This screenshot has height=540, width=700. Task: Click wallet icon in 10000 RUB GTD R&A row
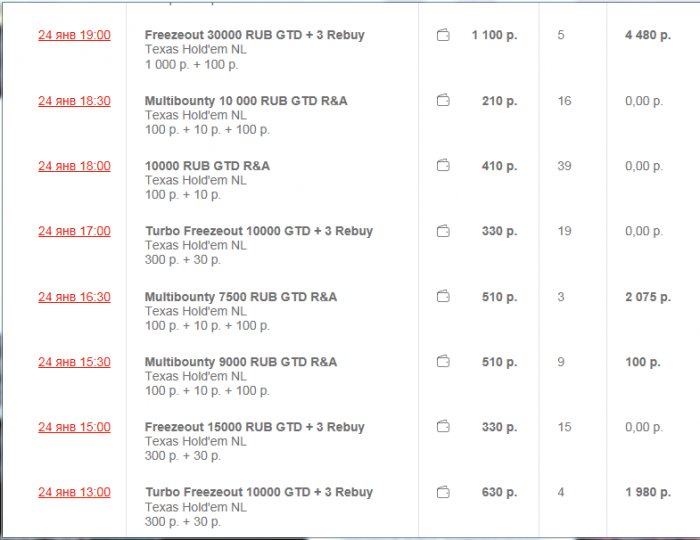(443, 166)
